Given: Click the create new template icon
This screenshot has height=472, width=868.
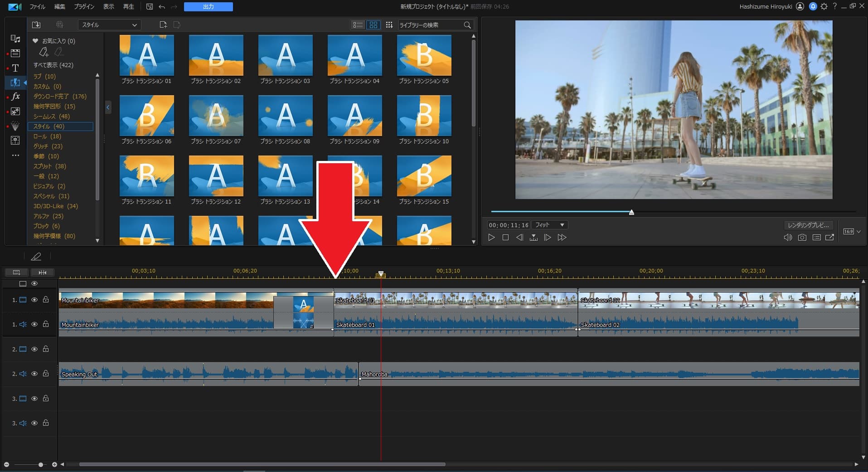Looking at the screenshot, I should click(x=163, y=25).
